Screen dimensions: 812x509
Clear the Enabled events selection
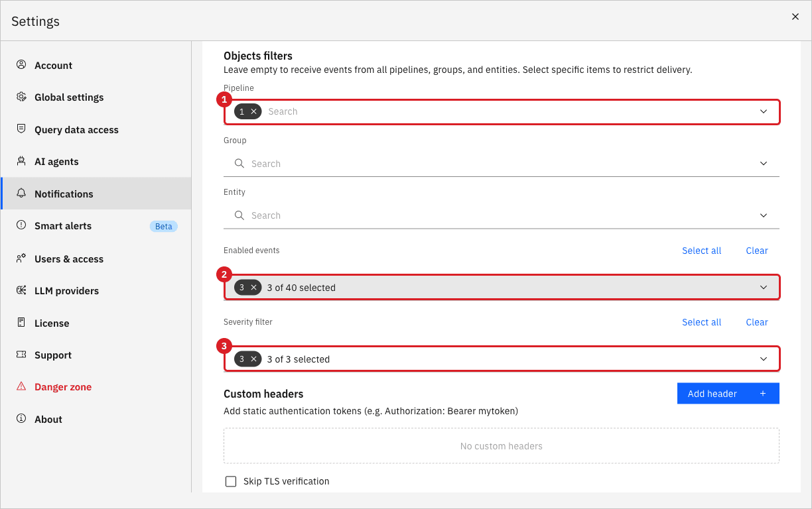pos(757,251)
